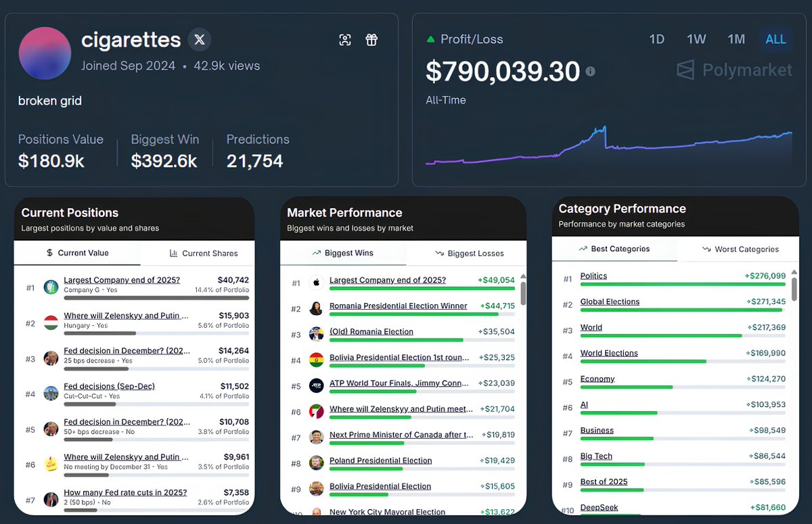Show Worst Categories performance
Image resolution: width=812 pixels, height=524 pixels.
click(740, 249)
